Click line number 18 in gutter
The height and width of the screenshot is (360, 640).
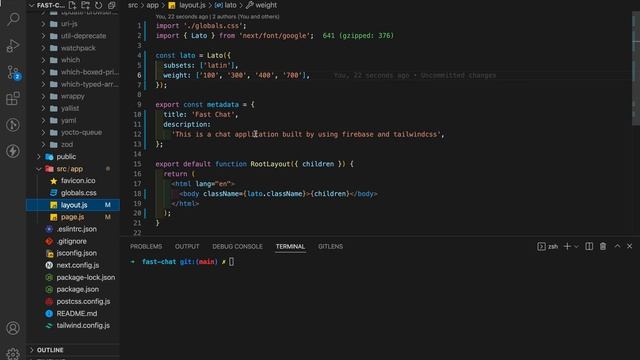click(x=137, y=193)
